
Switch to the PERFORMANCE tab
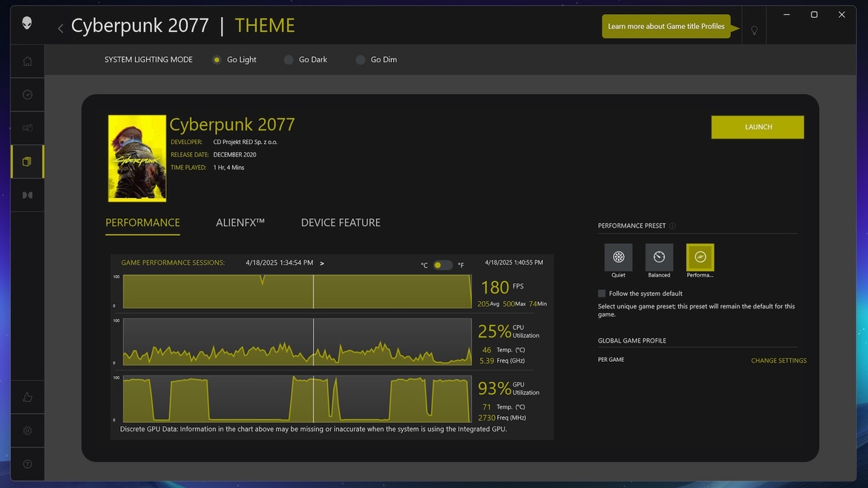click(142, 222)
